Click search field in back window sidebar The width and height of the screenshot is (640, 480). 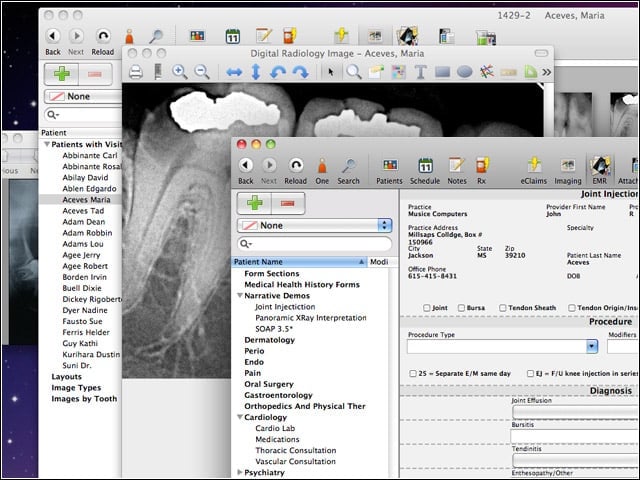[83, 115]
